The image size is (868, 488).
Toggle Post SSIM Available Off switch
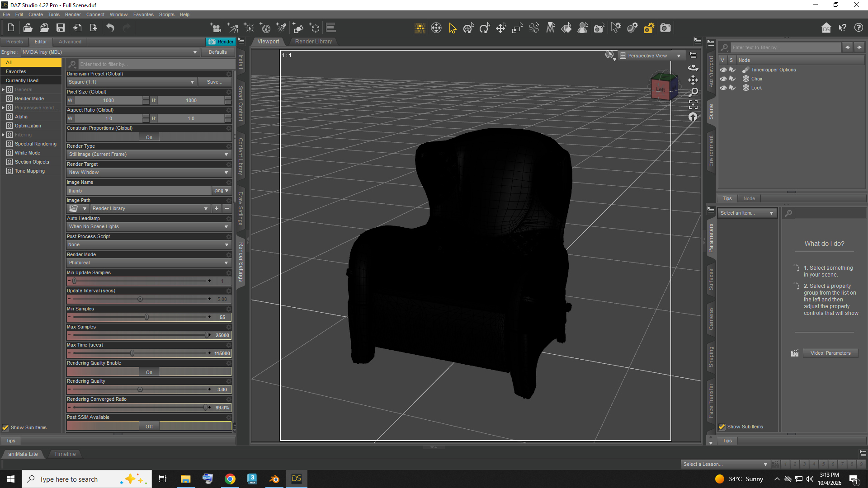(x=149, y=427)
